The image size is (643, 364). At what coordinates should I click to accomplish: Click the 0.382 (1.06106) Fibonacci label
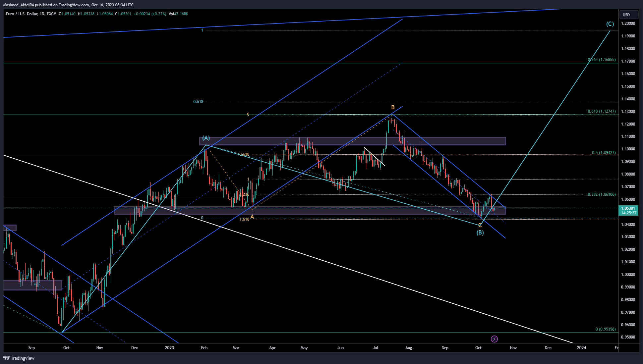(x=602, y=194)
